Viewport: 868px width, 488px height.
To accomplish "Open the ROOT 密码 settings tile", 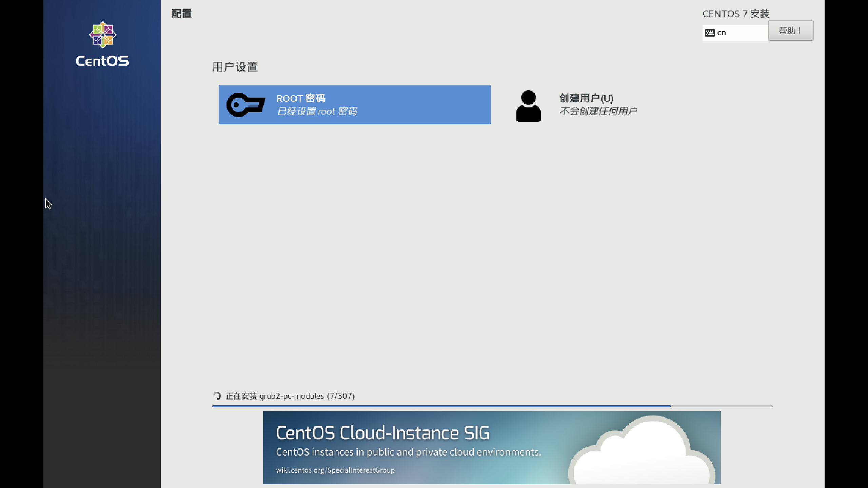I will click(x=354, y=105).
